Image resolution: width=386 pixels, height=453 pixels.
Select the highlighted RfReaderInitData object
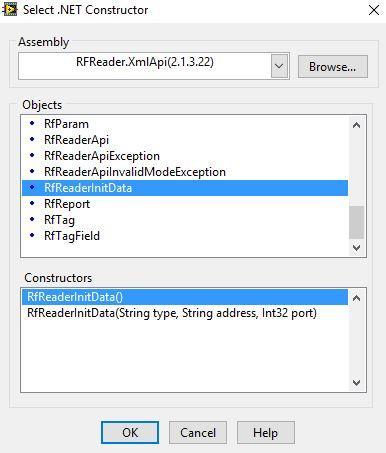tap(185, 188)
